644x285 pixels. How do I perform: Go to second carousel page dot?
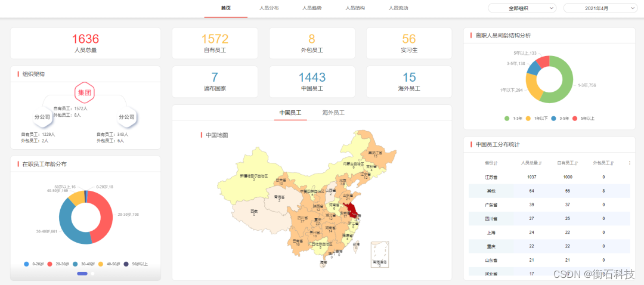(x=93, y=274)
